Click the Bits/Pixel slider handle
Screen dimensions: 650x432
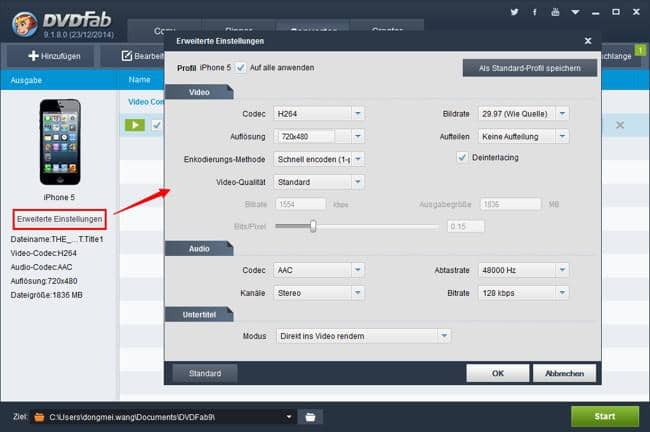point(313,226)
